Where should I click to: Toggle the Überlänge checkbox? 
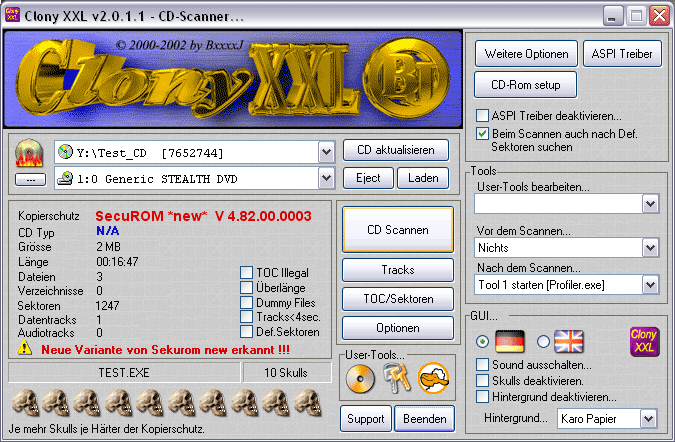pyautogui.click(x=246, y=287)
